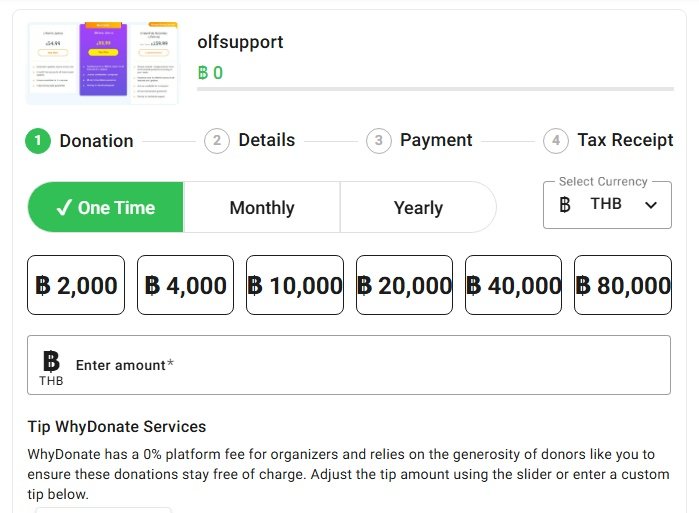Click the step 1 Donation circle icon

(38, 141)
